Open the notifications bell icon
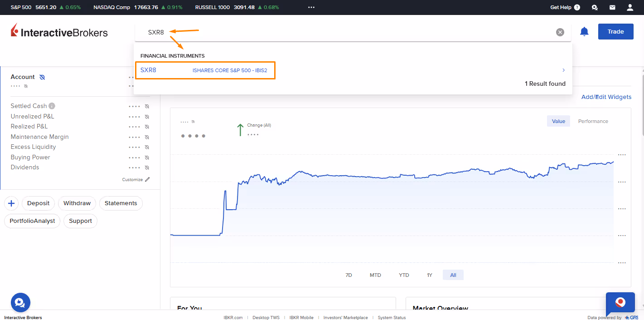 (584, 31)
